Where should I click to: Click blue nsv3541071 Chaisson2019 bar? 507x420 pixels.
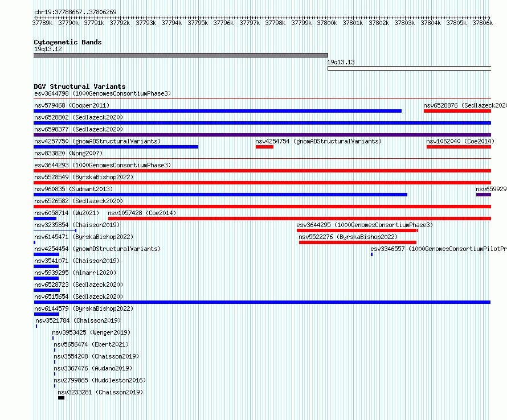(46, 266)
